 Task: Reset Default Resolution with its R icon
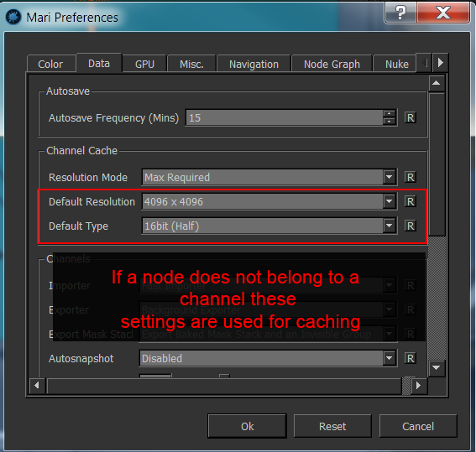coord(411,201)
